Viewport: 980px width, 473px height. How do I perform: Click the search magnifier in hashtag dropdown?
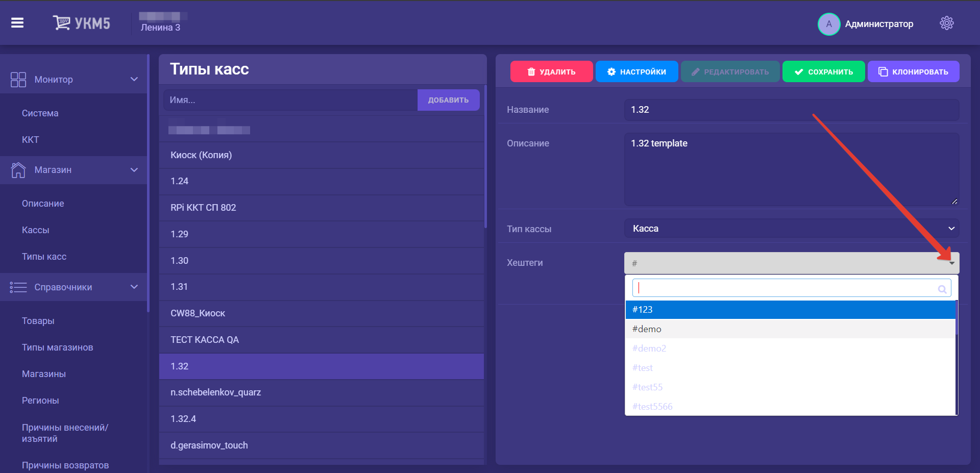tap(942, 289)
